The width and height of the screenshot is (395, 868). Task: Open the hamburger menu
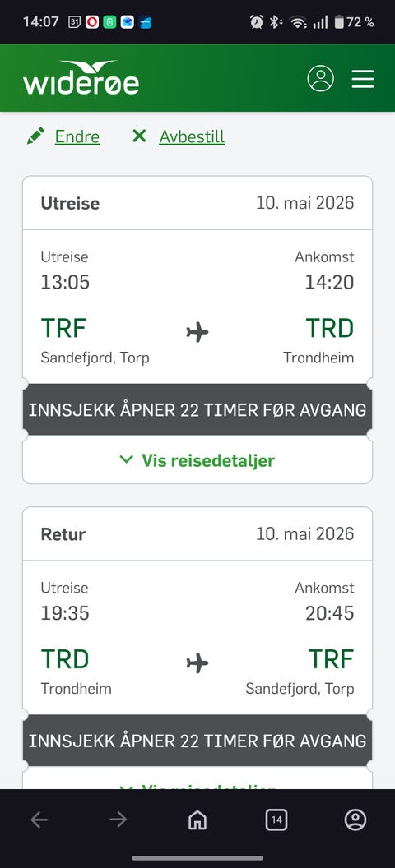click(363, 79)
